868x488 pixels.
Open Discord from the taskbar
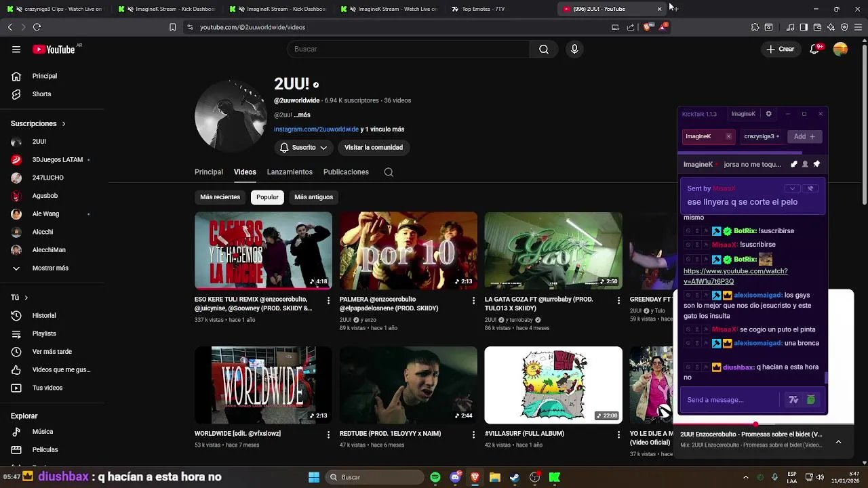[455, 477]
